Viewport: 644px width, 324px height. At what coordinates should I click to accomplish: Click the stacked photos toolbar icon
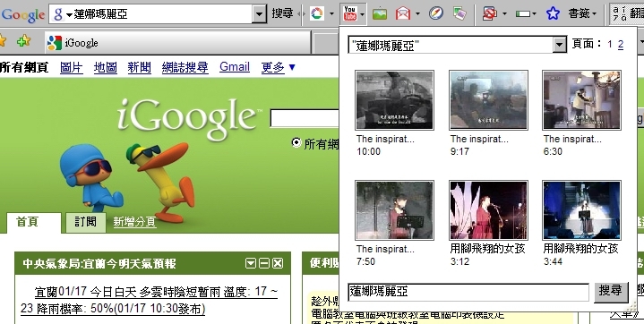tap(459, 13)
